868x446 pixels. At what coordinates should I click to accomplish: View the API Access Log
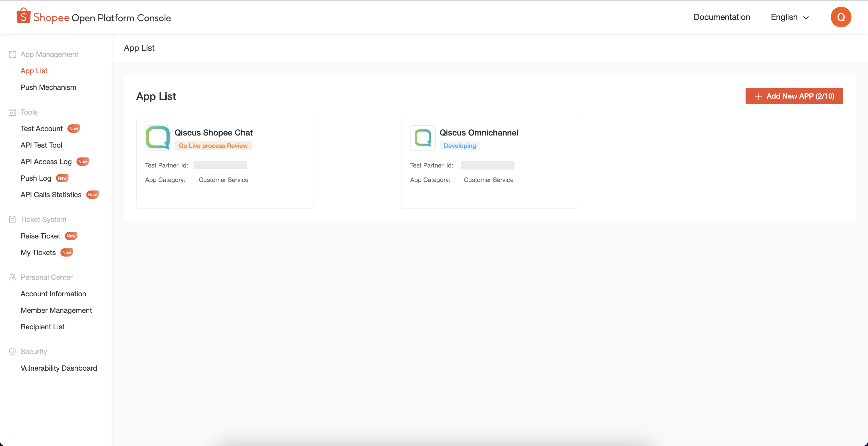tap(46, 162)
